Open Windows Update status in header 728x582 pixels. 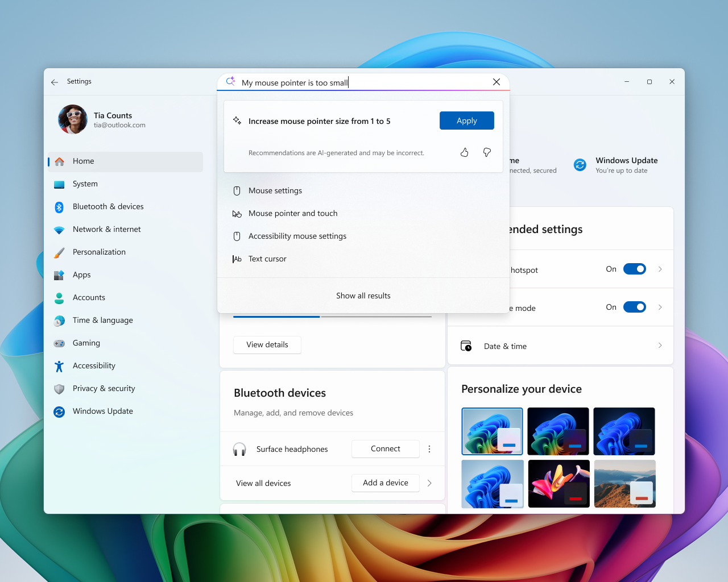coord(616,165)
